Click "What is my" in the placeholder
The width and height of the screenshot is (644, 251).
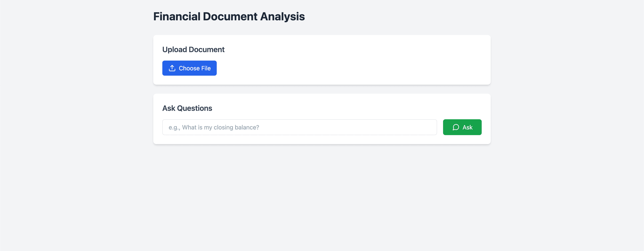click(197, 127)
